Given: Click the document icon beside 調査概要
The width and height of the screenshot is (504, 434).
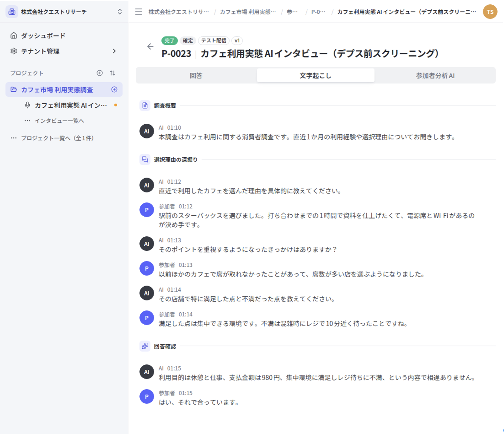Looking at the screenshot, I should tap(145, 106).
